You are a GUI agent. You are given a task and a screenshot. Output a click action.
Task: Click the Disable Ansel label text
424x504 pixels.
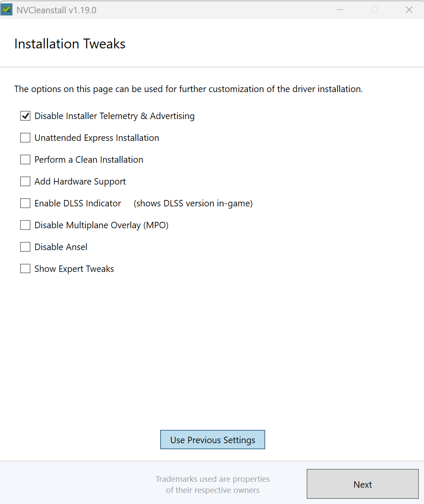pos(61,247)
